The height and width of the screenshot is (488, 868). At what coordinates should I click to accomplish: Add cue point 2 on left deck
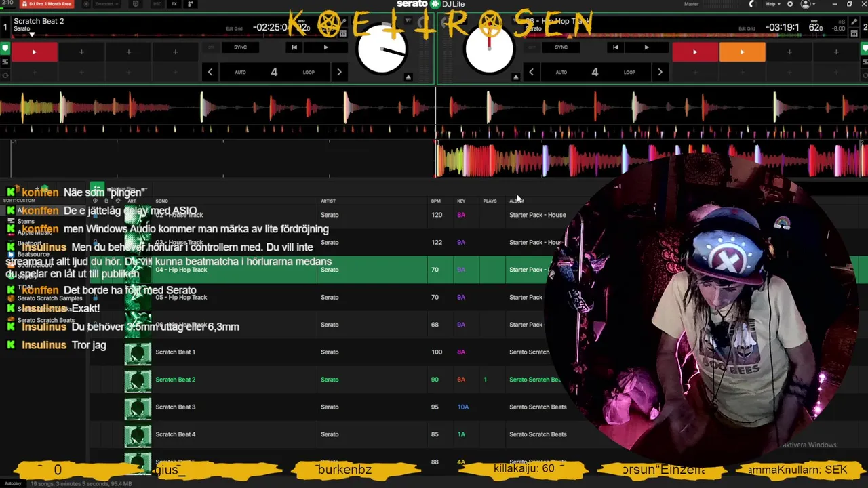coord(81,52)
